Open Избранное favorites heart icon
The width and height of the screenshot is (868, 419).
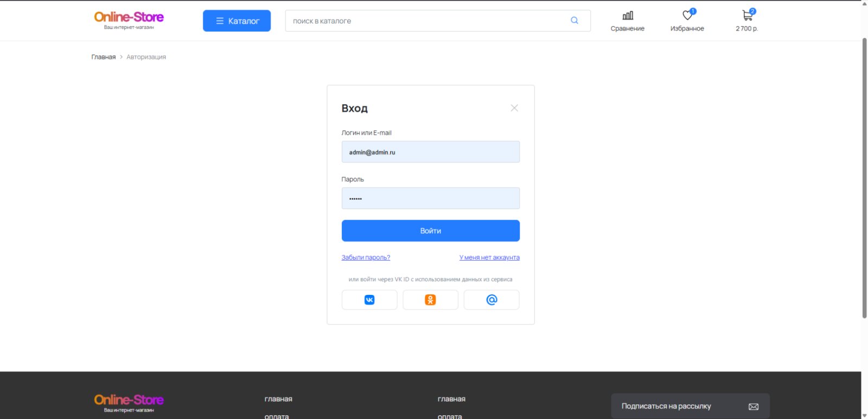[687, 16]
